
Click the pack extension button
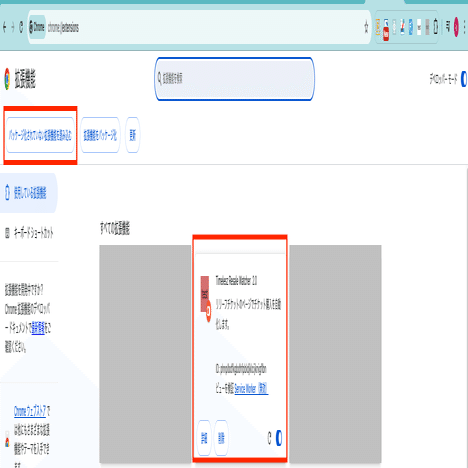(100, 135)
